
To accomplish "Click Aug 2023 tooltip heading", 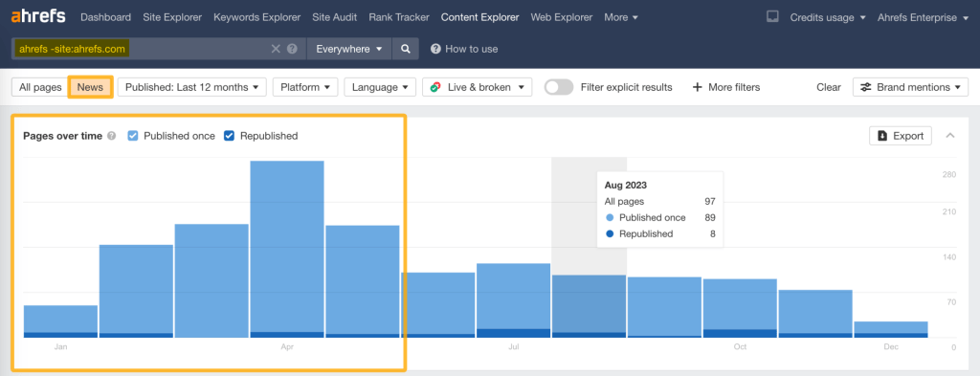I will [626, 186].
